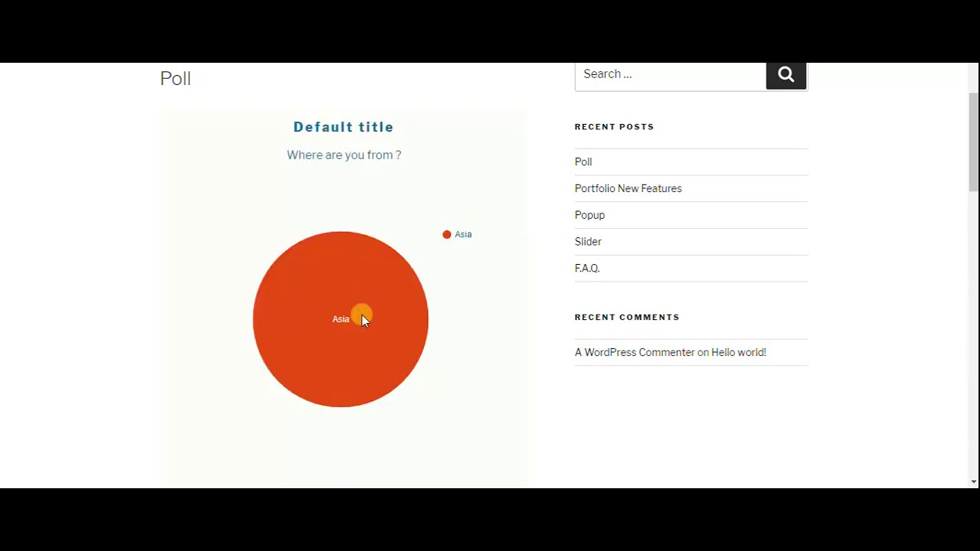Click the Recent Comments widget heading

[627, 317]
